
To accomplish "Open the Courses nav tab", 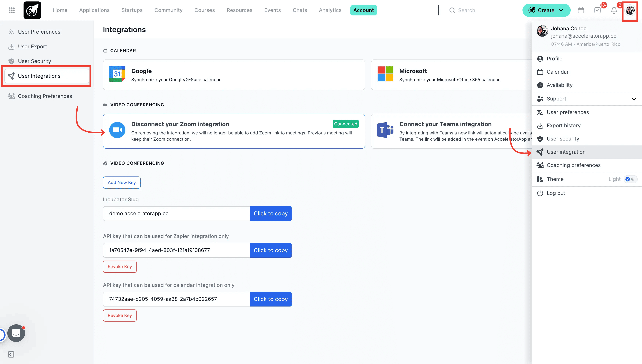I will [x=204, y=10].
